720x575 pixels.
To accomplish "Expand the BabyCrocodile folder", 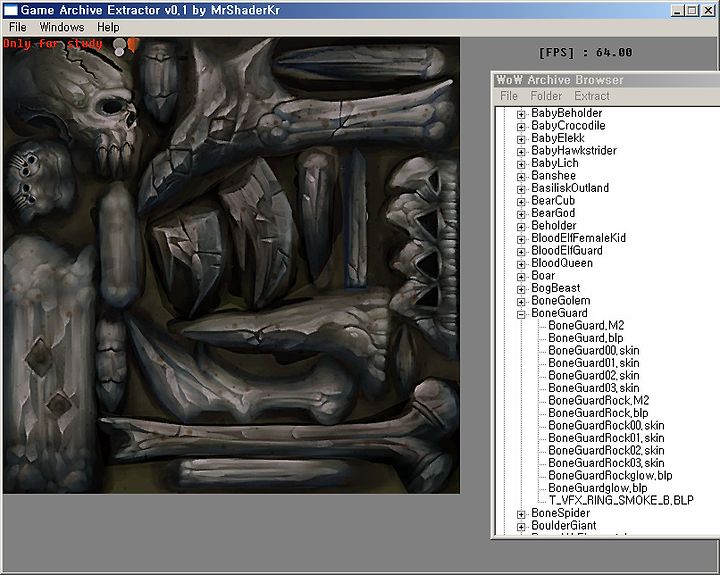I will coord(521,126).
